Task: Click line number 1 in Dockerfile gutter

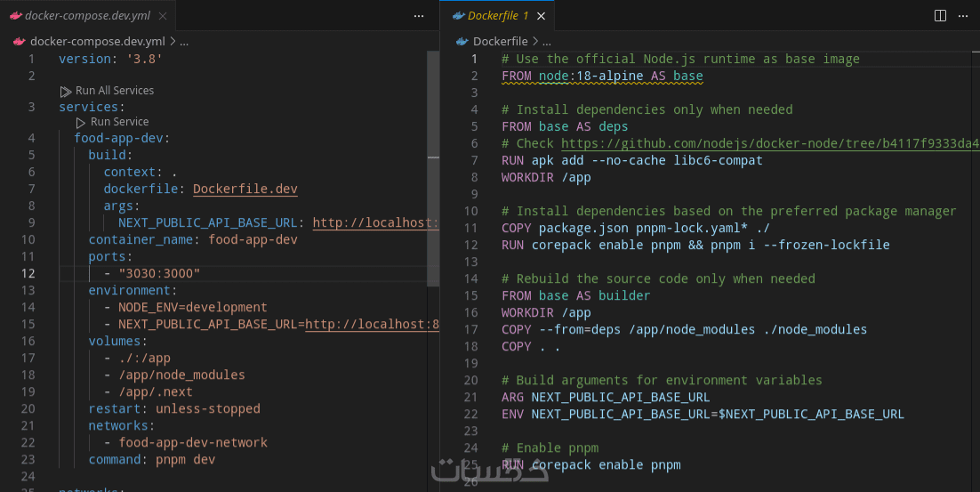Action: (x=474, y=59)
